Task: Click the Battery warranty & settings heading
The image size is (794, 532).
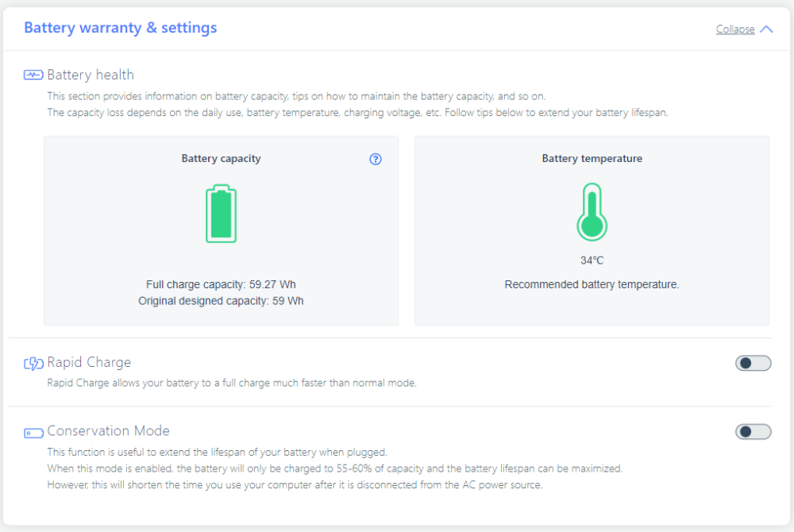Action: (121, 28)
